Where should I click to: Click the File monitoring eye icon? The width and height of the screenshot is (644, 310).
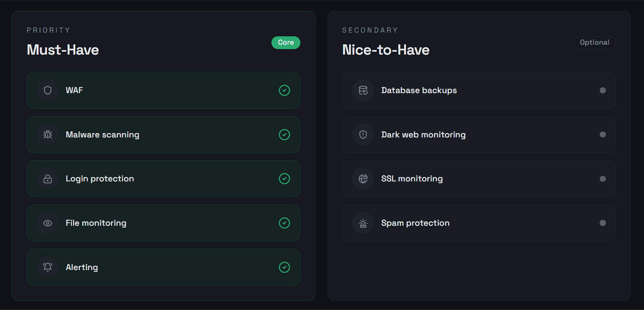click(x=48, y=223)
